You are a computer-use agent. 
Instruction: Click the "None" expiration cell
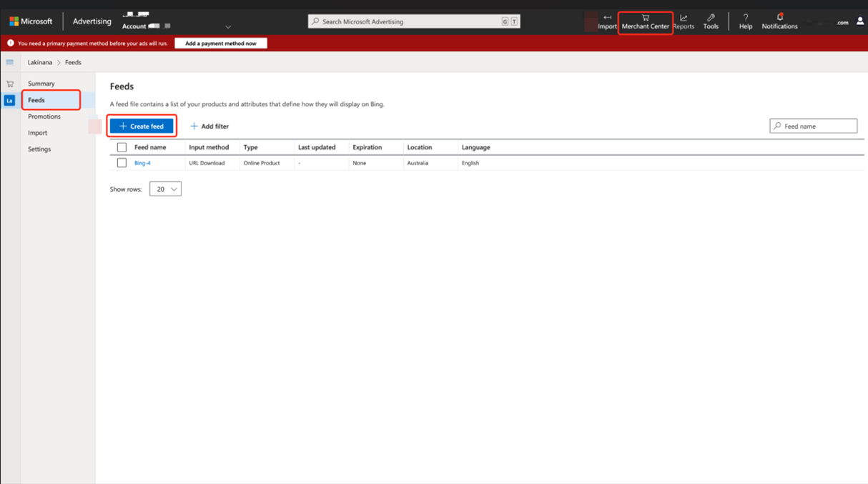point(360,163)
